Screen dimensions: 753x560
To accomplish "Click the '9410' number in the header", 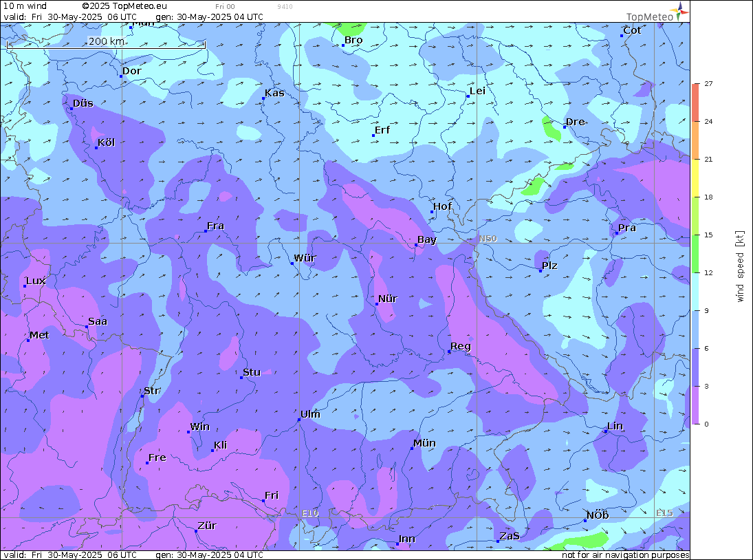I will (285, 7).
